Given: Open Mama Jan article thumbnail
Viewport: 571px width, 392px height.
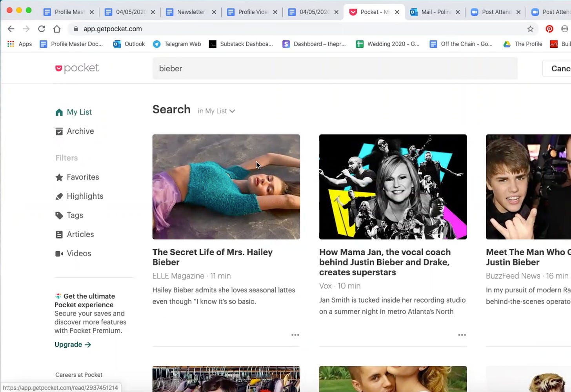Looking at the screenshot, I should pyautogui.click(x=393, y=187).
